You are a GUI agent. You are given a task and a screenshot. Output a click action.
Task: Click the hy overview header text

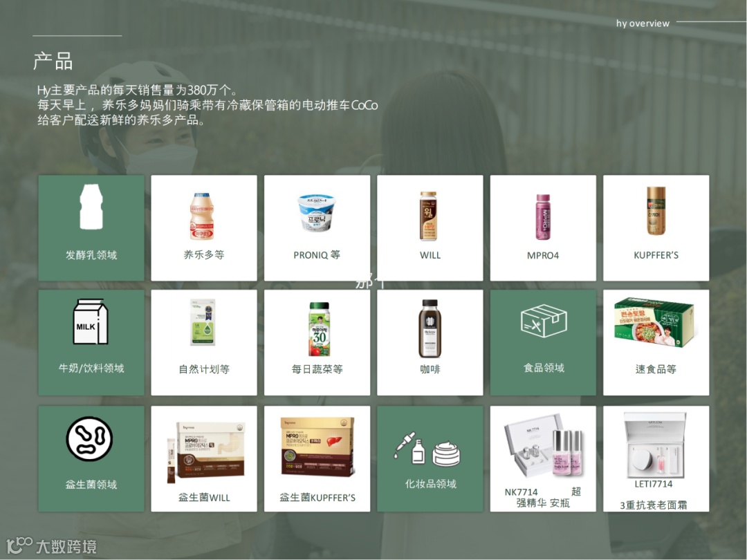pos(643,24)
